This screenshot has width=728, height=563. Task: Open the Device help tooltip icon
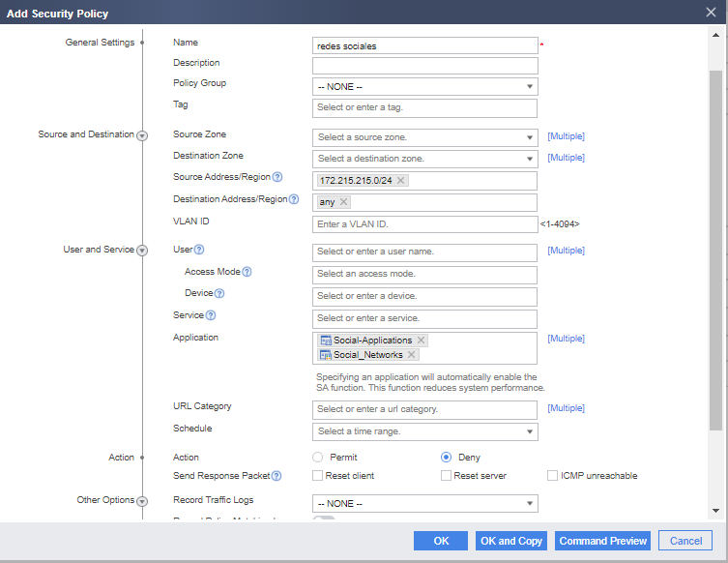click(219, 293)
